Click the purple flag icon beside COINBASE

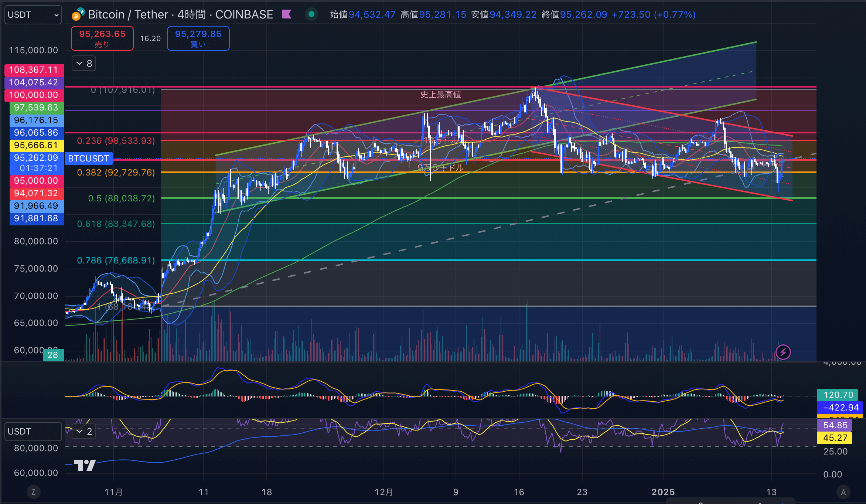[x=287, y=14]
